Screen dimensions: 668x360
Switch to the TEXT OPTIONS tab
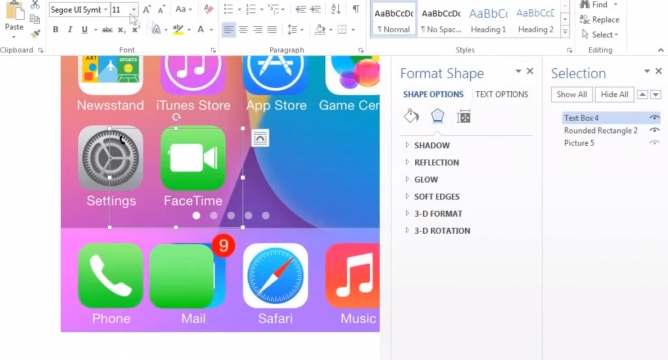501,94
